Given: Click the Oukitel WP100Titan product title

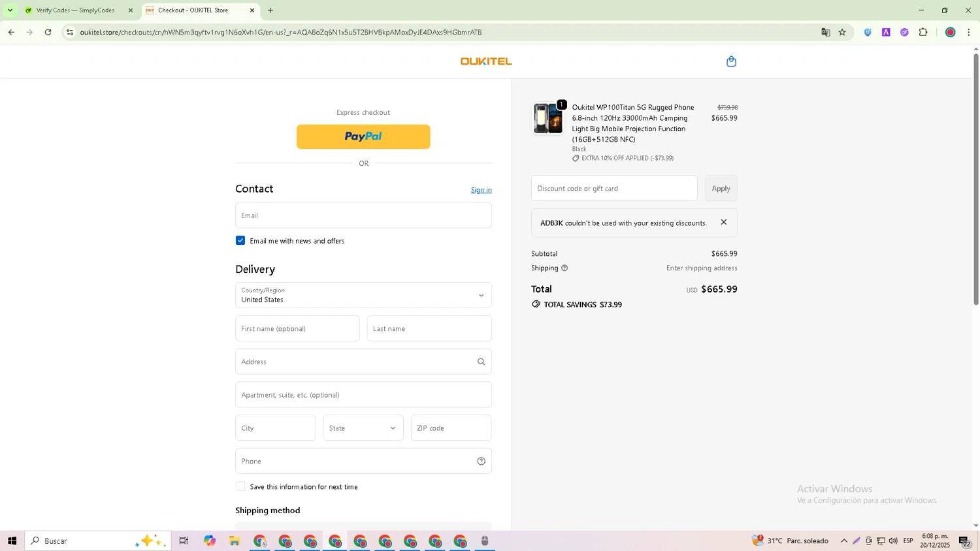Looking at the screenshot, I should click(x=633, y=123).
